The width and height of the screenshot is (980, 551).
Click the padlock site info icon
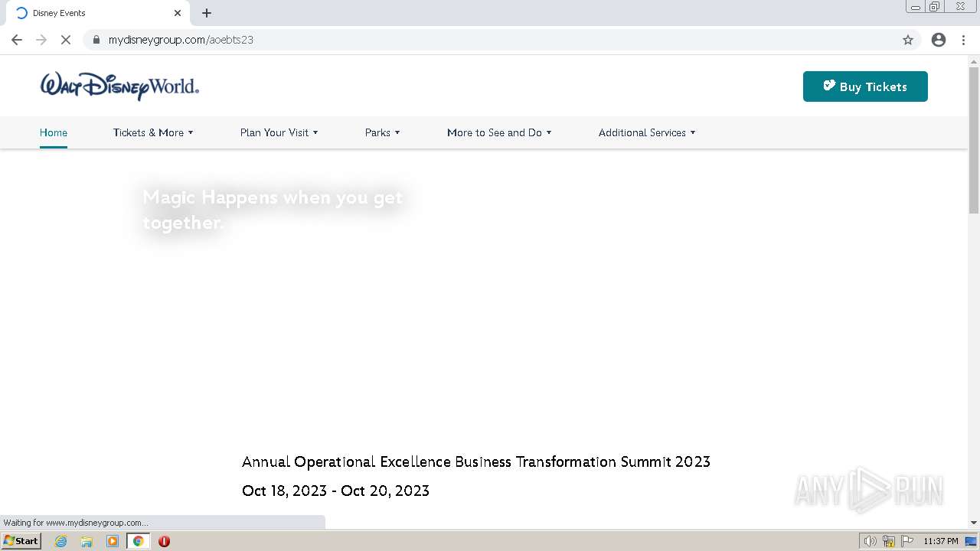click(x=96, y=40)
